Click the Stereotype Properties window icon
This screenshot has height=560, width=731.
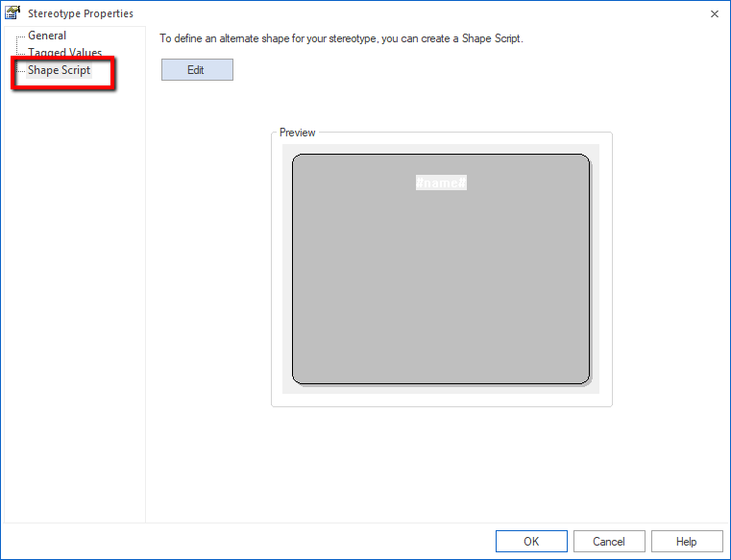point(13,13)
